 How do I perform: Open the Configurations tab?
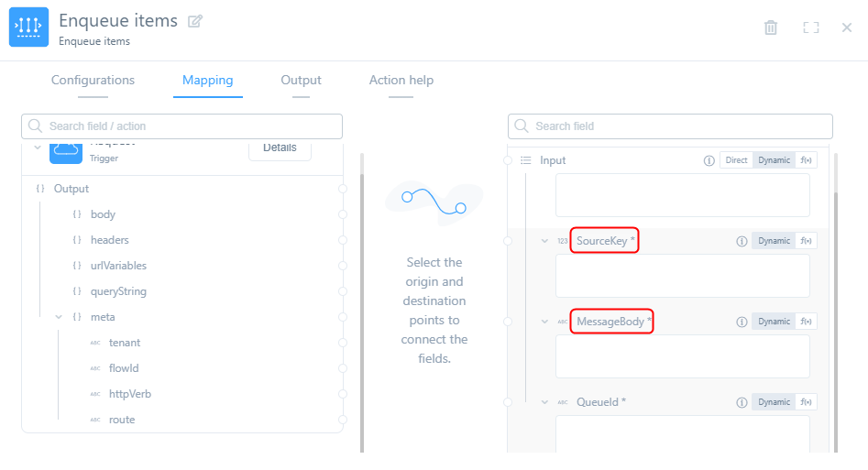point(93,81)
